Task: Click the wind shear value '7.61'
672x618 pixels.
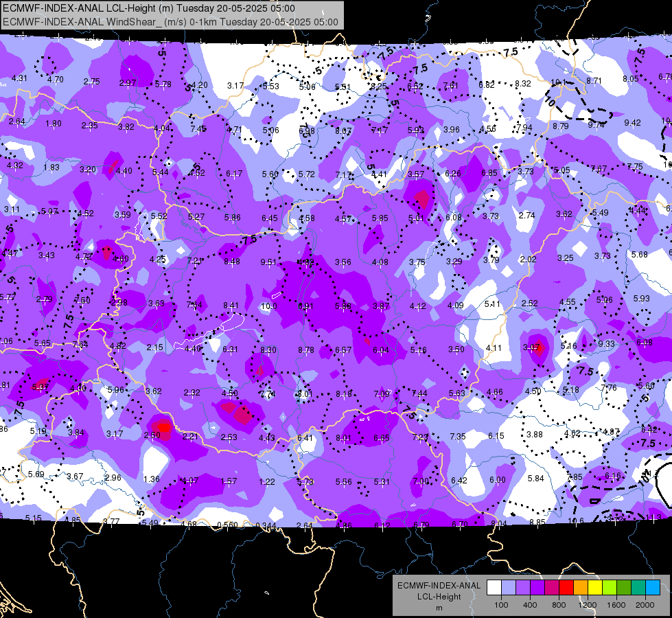Action: (x=450, y=85)
